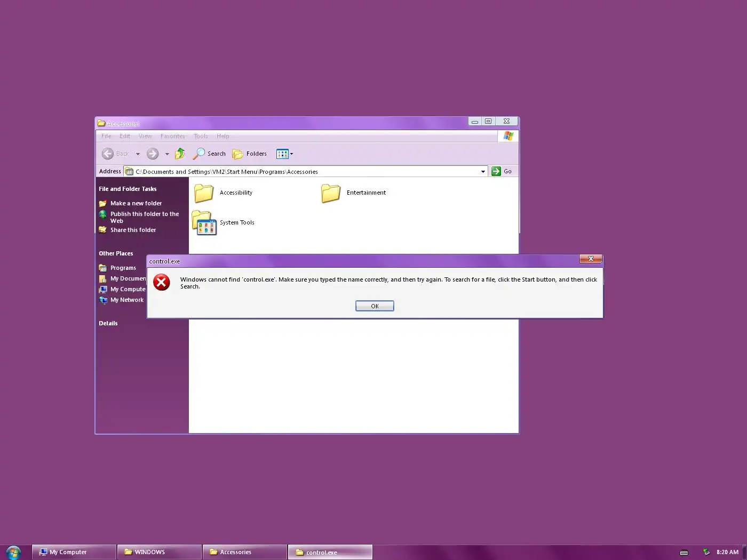Go to Programs in Other Places
The image size is (747, 560).
pos(123,268)
